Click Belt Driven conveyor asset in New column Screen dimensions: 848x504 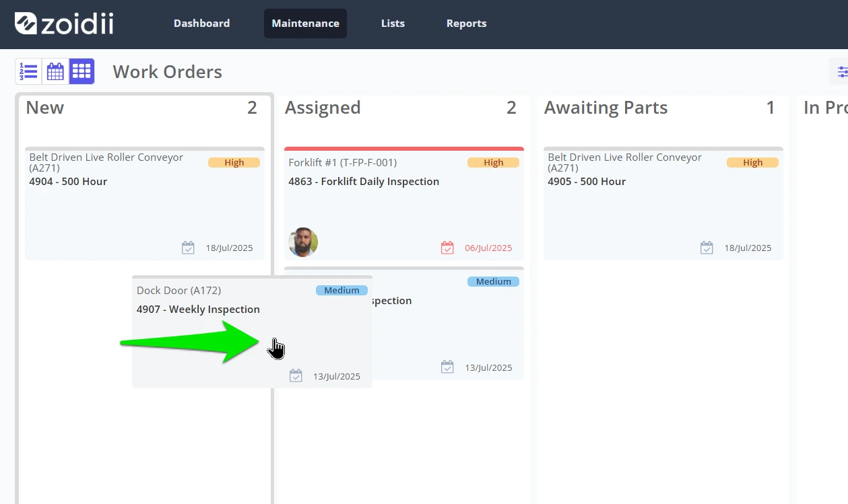coord(106,162)
